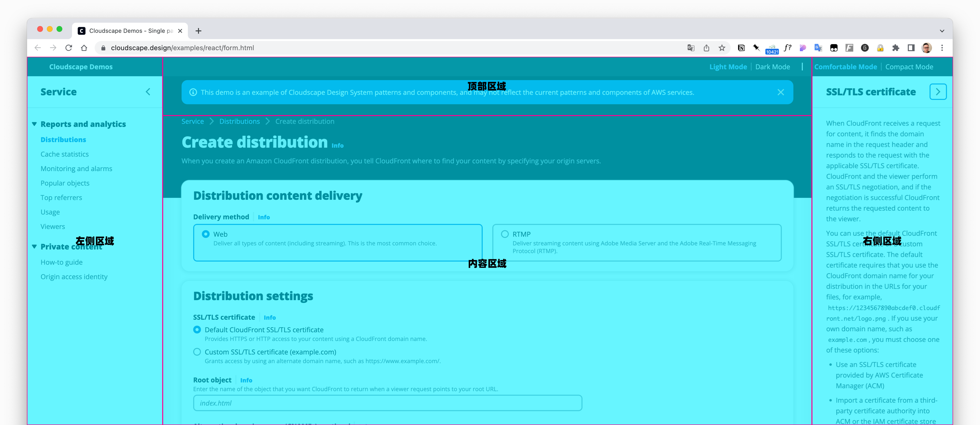Image resolution: width=980 pixels, height=425 pixels.
Task: Open the browser home page
Action: 84,47
